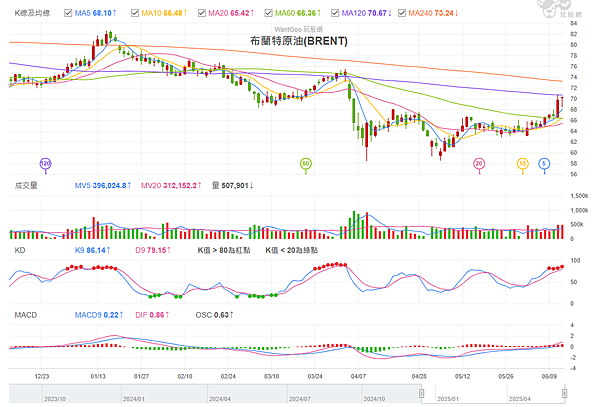Screen dimensions: 600x407
Task: Click the MA120 70.67 value label
Action: click(x=367, y=13)
